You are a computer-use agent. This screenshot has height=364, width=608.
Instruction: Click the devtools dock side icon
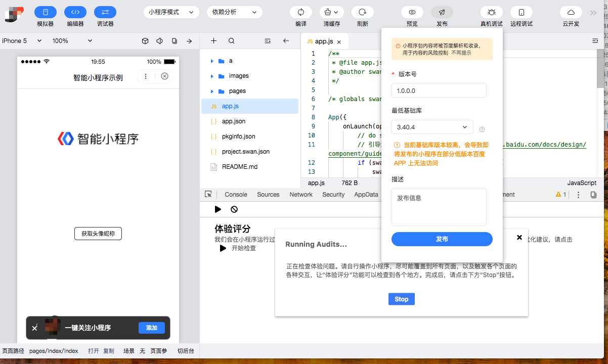(594, 194)
